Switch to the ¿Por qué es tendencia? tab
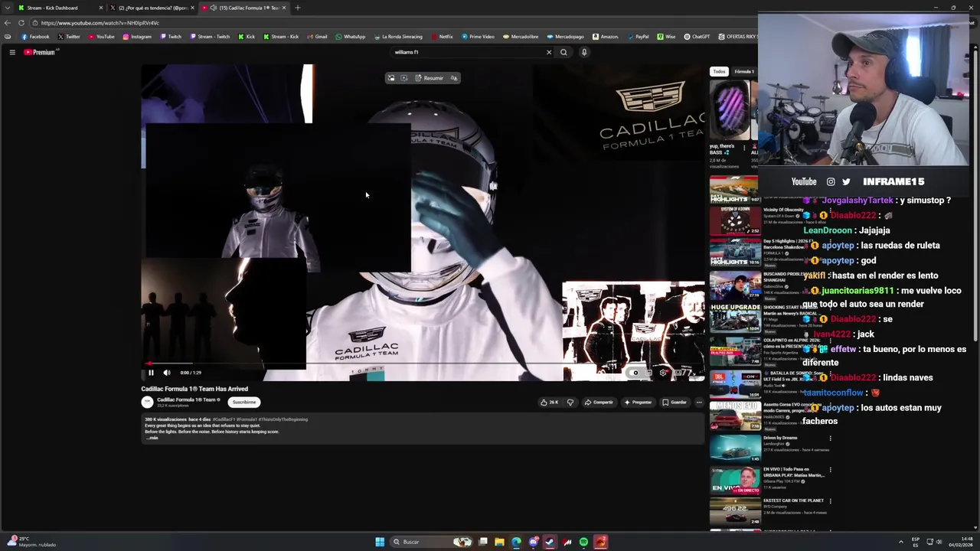This screenshot has width=980, height=551. 153,8
